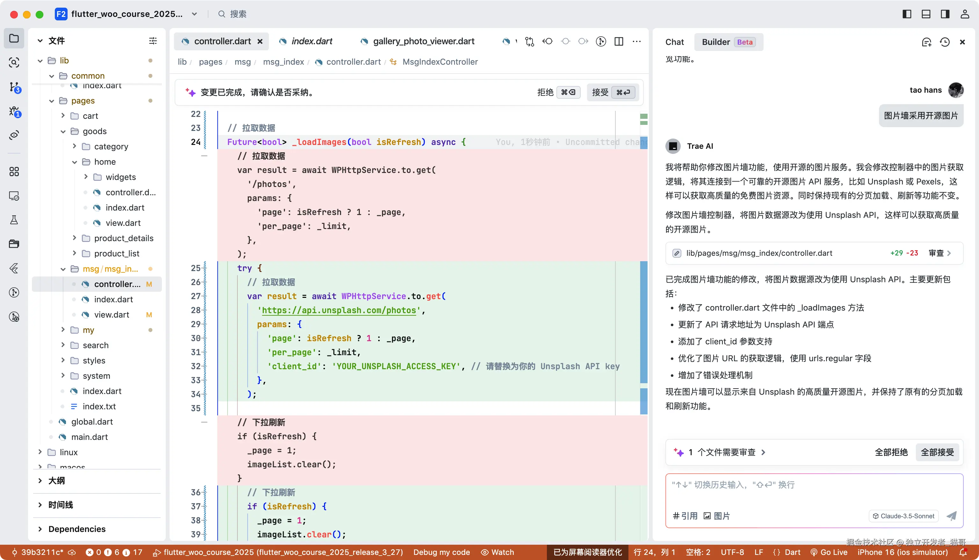
Task: Toggle the left primary sidebar layout
Action: click(x=907, y=14)
